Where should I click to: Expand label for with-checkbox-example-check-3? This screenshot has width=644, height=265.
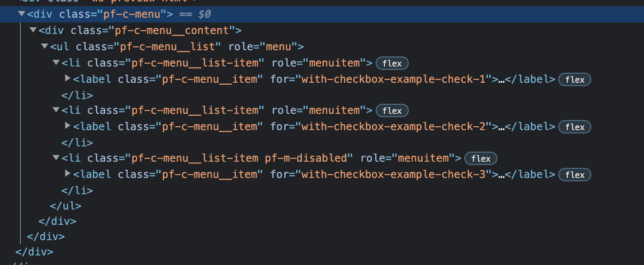coord(68,173)
